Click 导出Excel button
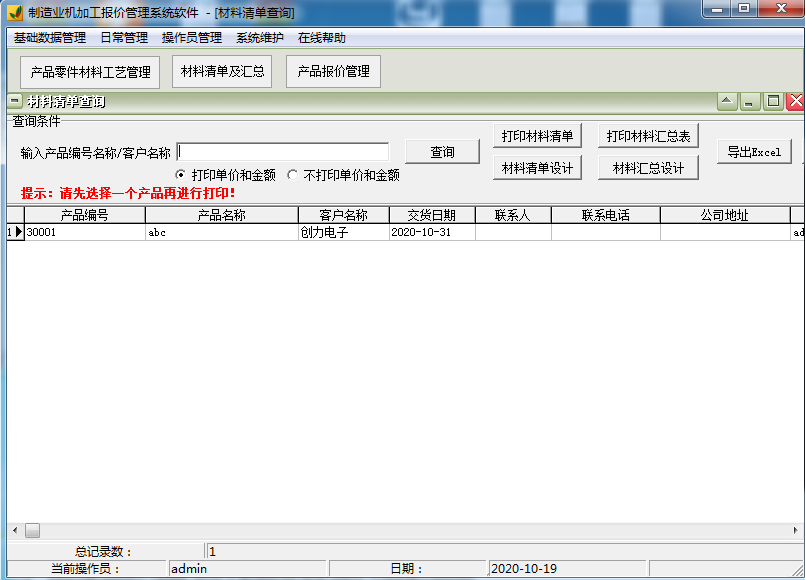The image size is (805, 580). coord(754,152)
